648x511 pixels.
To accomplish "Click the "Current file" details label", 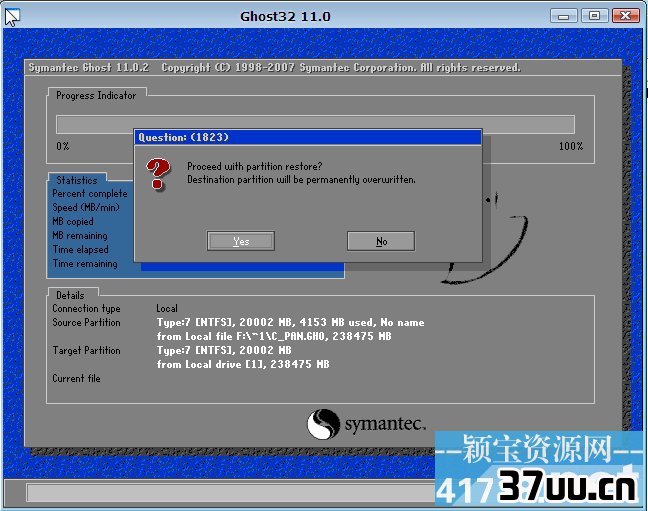I will coord(76,378).
